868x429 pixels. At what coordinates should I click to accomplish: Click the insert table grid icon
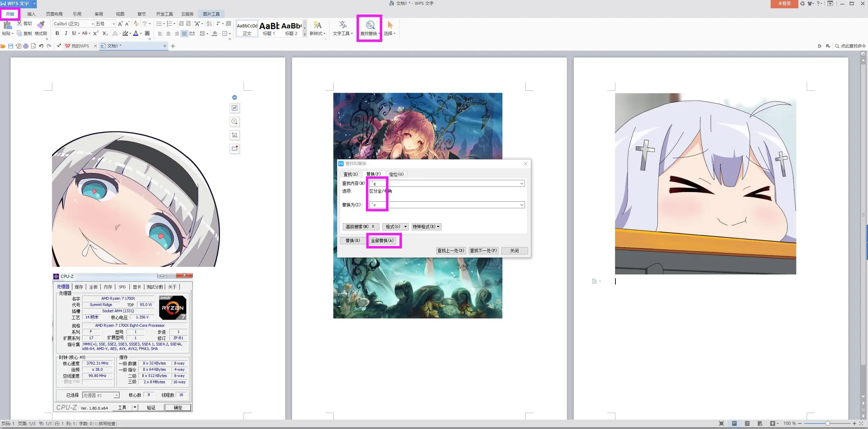coord(228,24)
